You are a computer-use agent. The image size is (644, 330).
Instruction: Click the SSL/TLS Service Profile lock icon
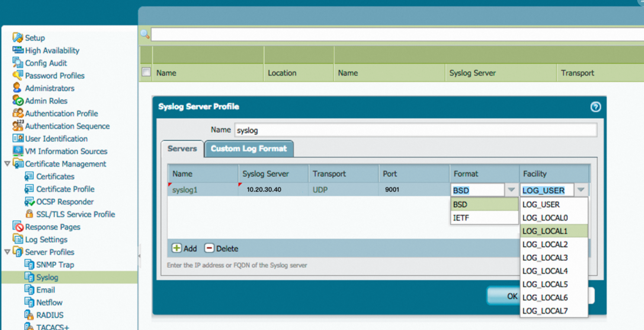(x=29, y=214)
